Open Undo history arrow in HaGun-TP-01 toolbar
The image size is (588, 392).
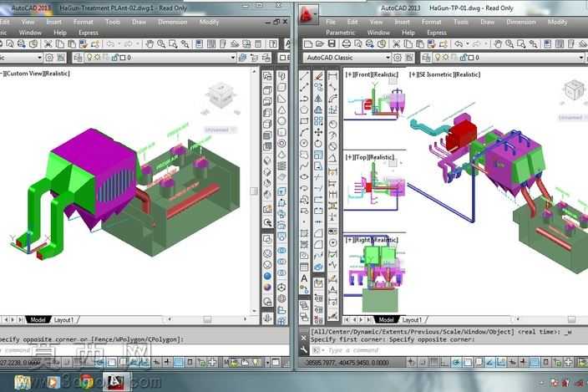(x=468, y=44)
